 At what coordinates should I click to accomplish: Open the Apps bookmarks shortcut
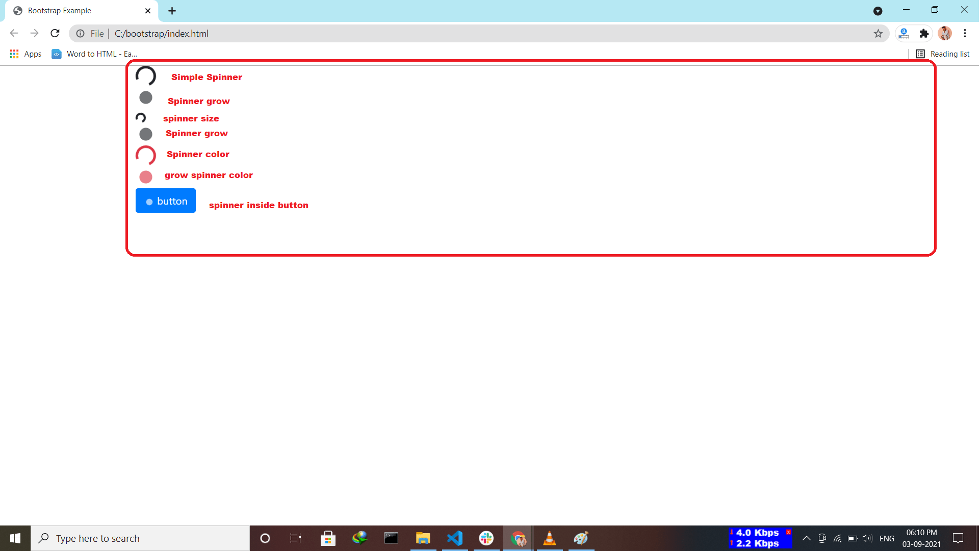click(x=25, y=54)
